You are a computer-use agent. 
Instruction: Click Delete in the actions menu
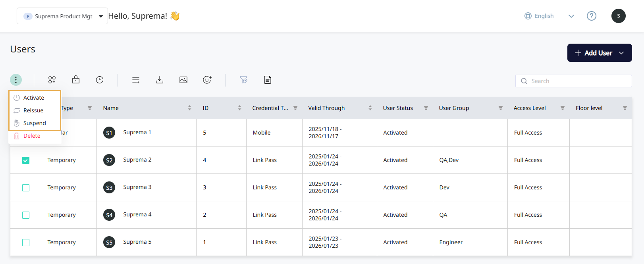click(32, 136)
